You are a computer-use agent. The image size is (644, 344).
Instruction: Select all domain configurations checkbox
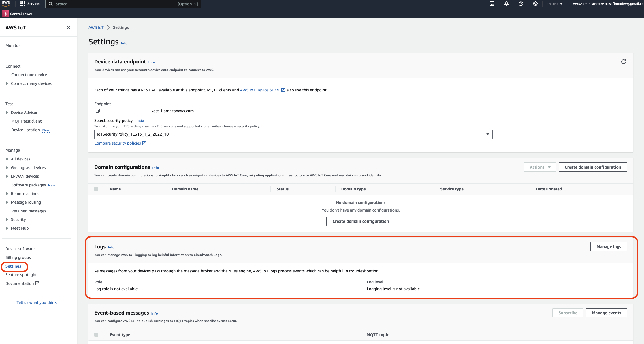96,189
